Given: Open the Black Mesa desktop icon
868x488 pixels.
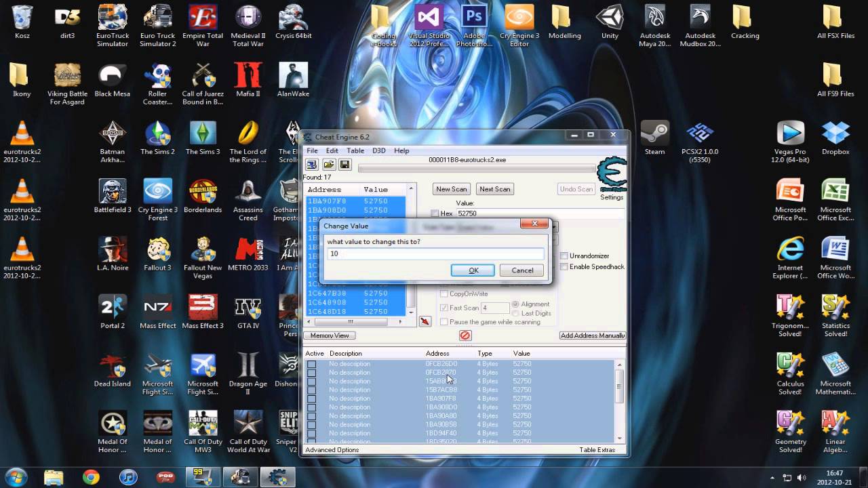Looking at the screenshot, I should [x=113, y=80].
